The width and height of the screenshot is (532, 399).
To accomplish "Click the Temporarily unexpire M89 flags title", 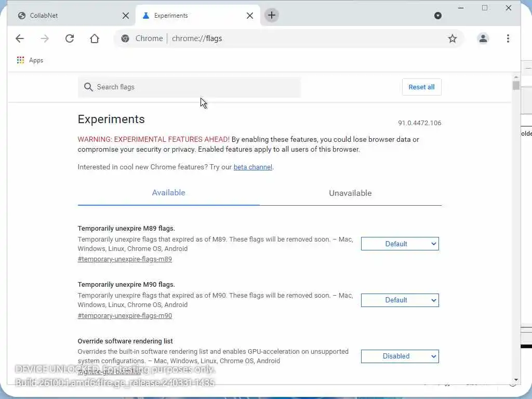I will coord(126,229).
